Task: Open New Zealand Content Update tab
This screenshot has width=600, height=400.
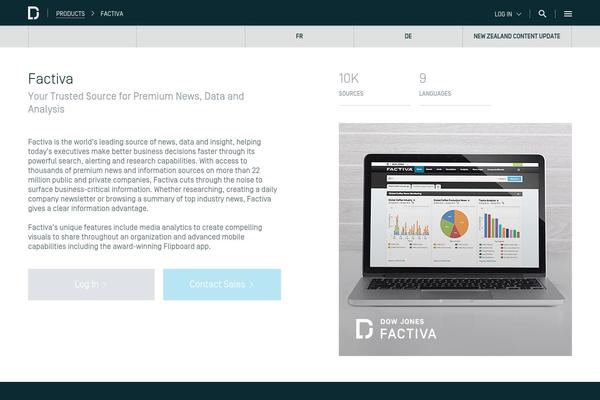Action: (x=517, y=36)
